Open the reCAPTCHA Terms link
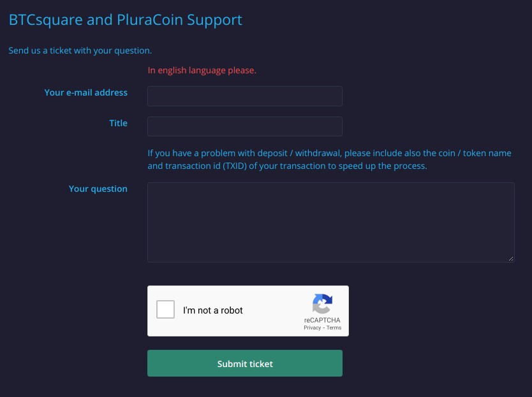Viewport: 532px width, 397px height. [334, 328]
